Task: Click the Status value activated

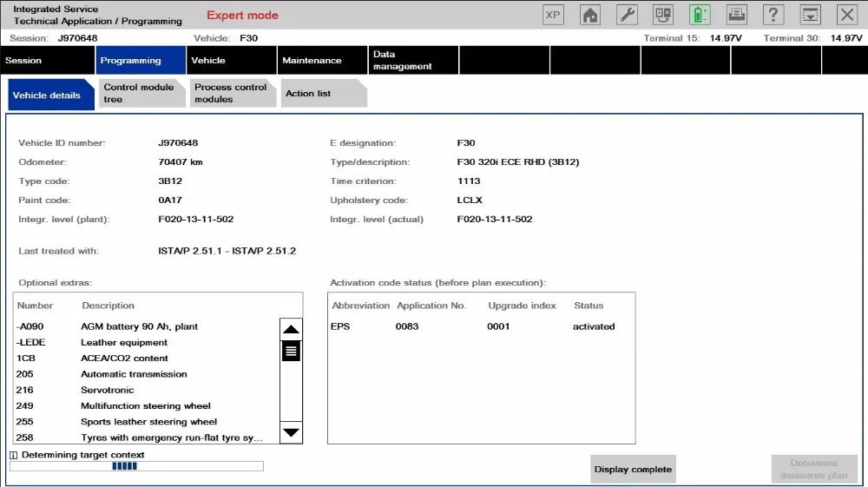Action: 594,326
